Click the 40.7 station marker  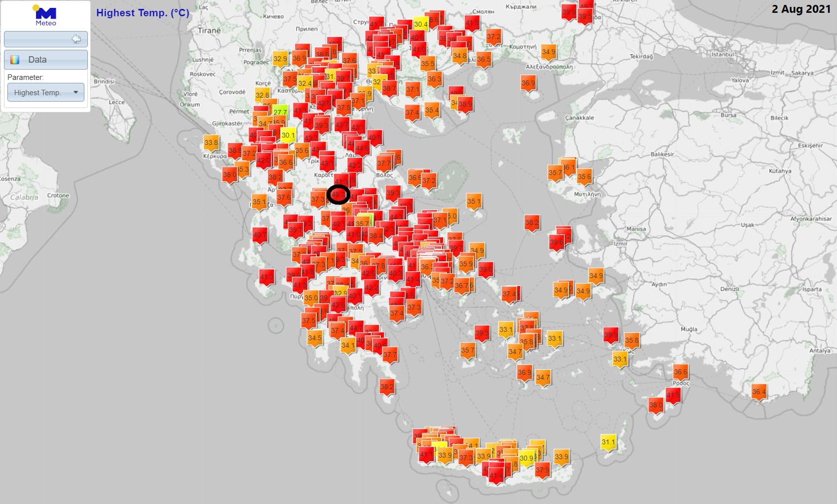[x=260, y=235]
